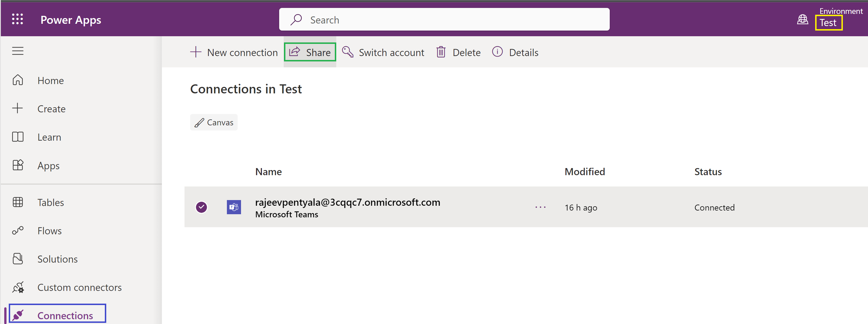Click the Create plus icon
The width and height of the screenshot is (868, 324).
click(18, 108)
